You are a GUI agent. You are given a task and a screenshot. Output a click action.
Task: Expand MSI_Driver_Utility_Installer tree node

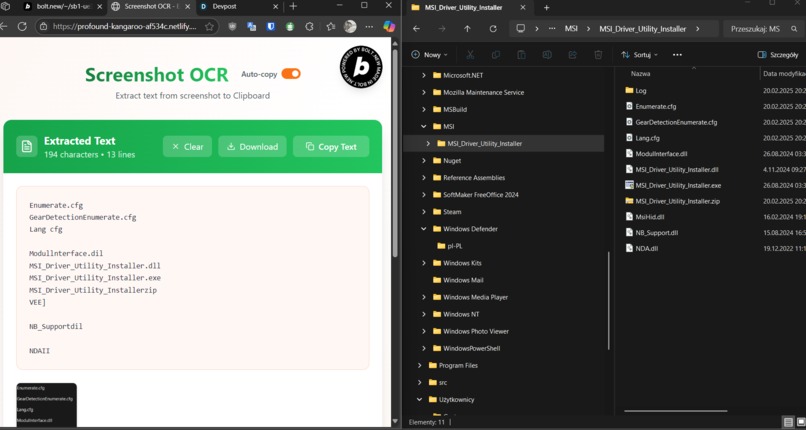tap(428, 143)
